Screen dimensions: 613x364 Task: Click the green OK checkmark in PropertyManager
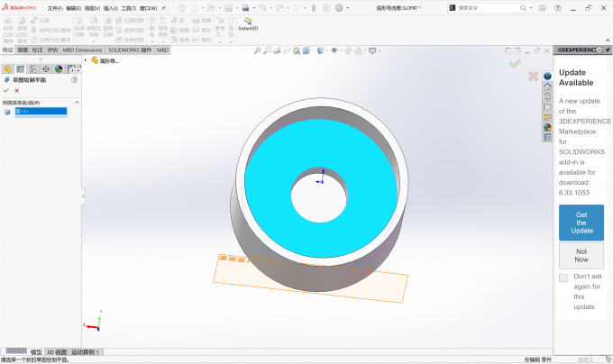(x=6, y=90)
